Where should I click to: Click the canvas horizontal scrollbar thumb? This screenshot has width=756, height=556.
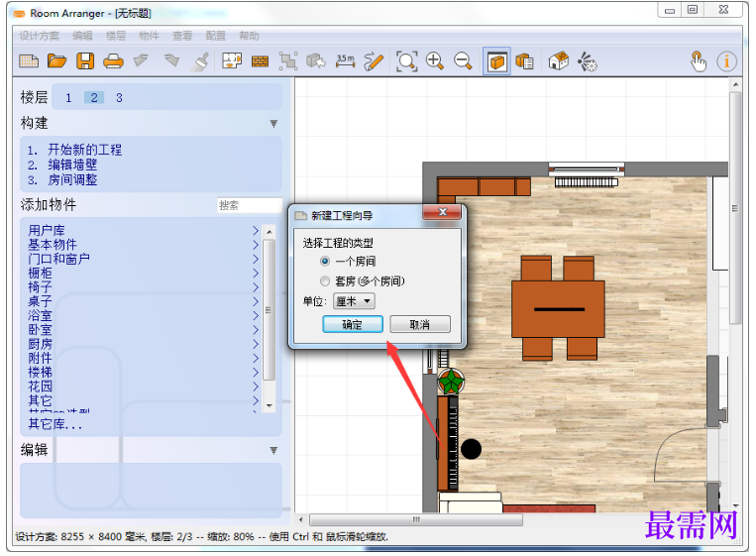click(416, 520)
